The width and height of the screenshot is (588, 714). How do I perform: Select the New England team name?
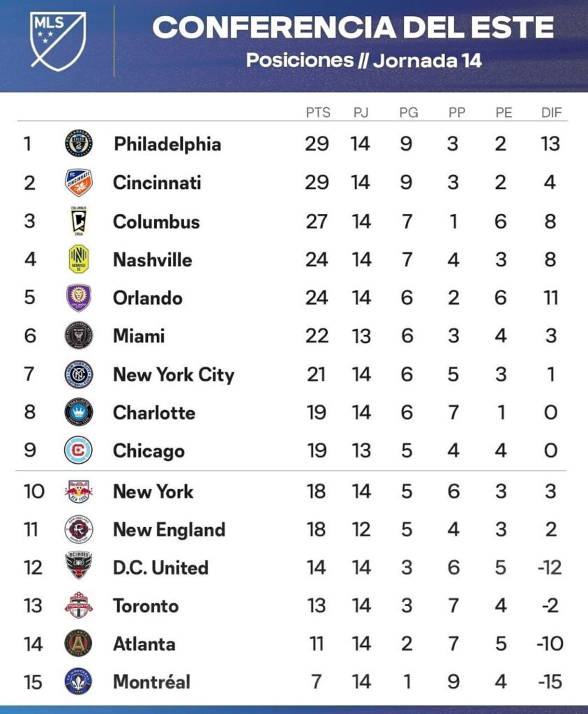pos(169,530)
